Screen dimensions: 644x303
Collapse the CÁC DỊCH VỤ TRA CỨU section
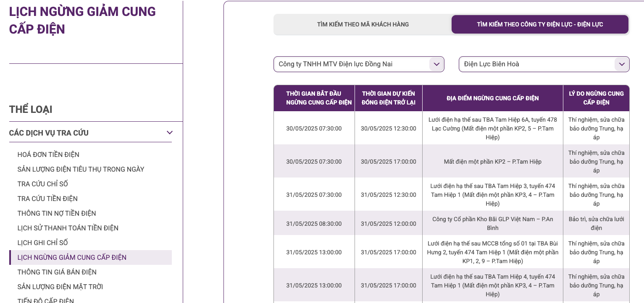pyautogui.click(x=169, y=133)
